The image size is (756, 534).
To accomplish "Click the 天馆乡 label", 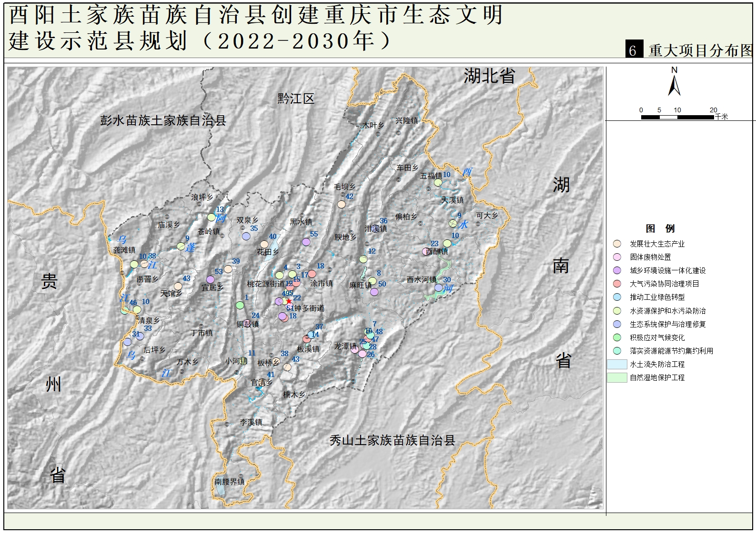I will (x=171, y=294).
